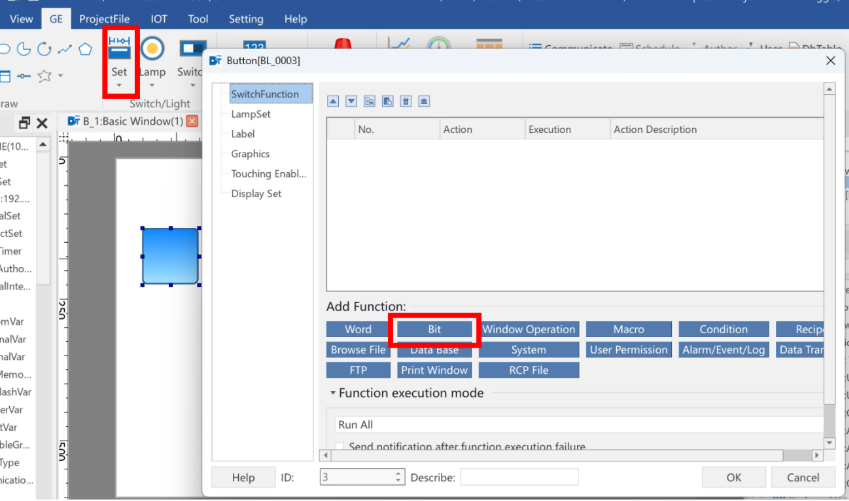Screen dimensions: 849x501
Task: Select the pie shape drawing tool
Action: (24, 49)
